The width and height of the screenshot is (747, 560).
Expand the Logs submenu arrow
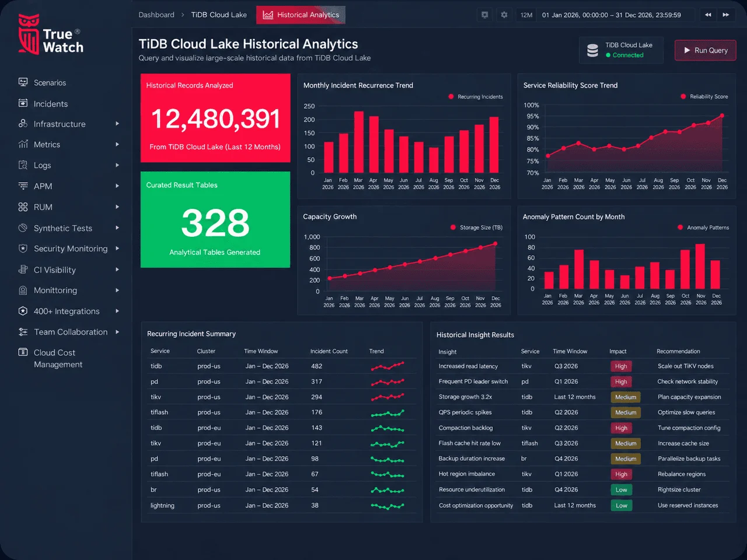click(x=117, y=165)
